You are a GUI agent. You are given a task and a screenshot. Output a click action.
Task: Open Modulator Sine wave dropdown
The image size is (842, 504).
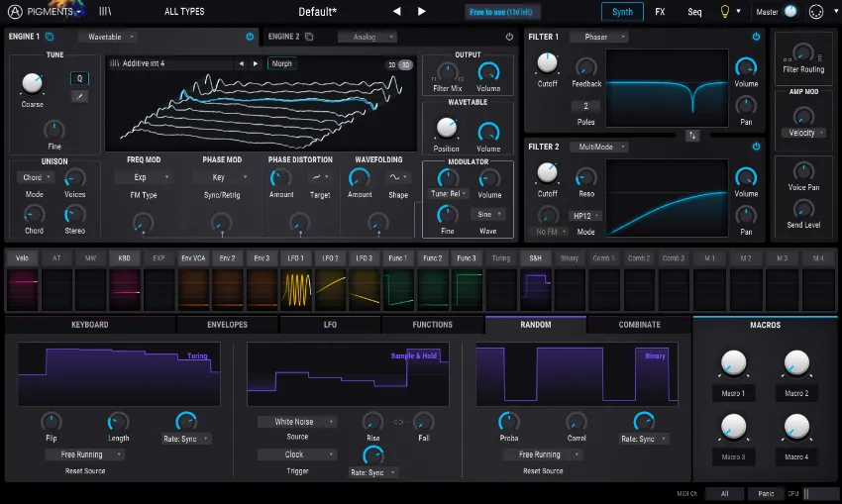point(488,214)
